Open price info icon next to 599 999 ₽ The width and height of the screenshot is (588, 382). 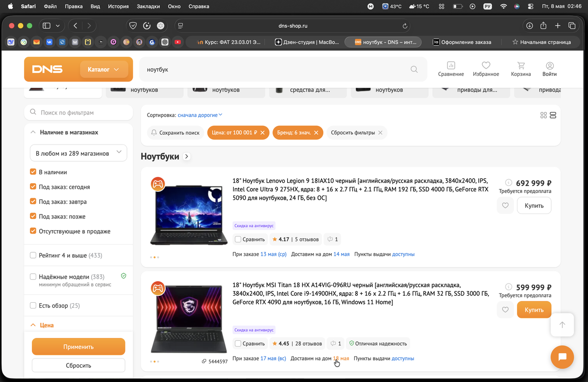[508, 287]
